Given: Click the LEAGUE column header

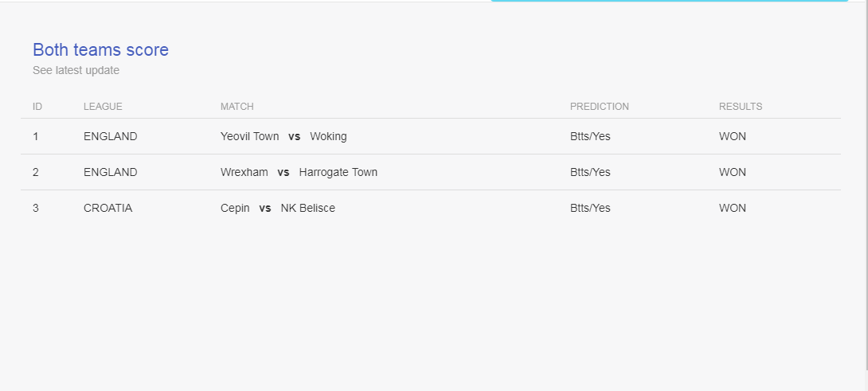Looking at the screenshot, I should 103,107.
